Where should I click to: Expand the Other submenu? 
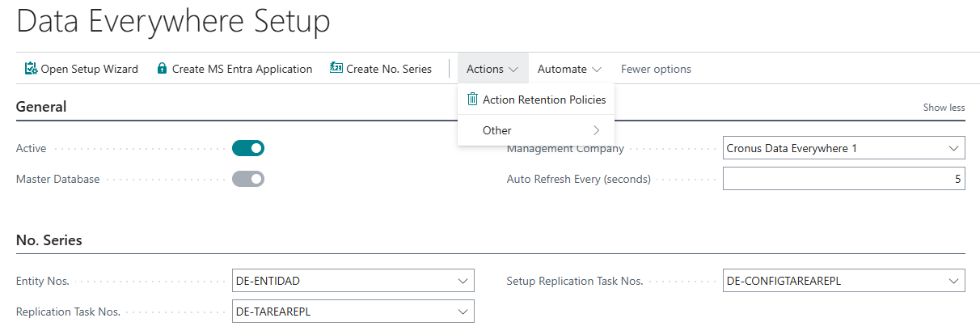click(x=536, y=130)
